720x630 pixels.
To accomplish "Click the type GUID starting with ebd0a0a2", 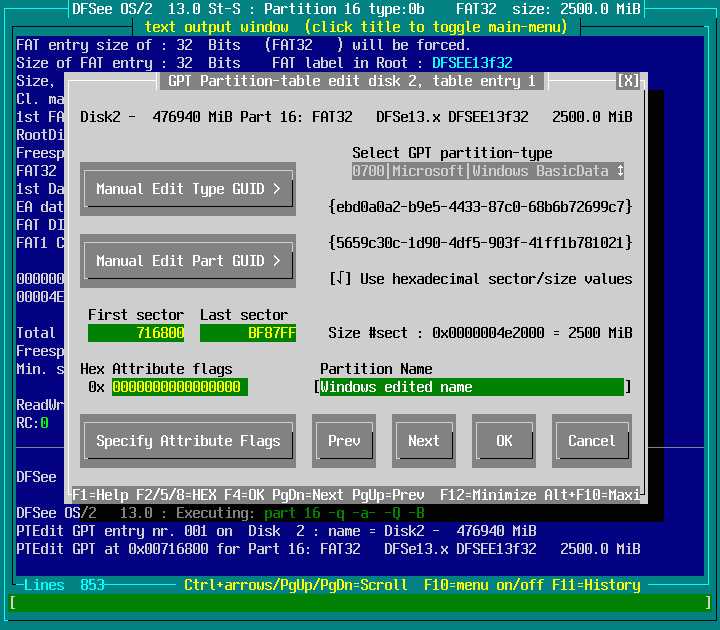I will (480, 207).
